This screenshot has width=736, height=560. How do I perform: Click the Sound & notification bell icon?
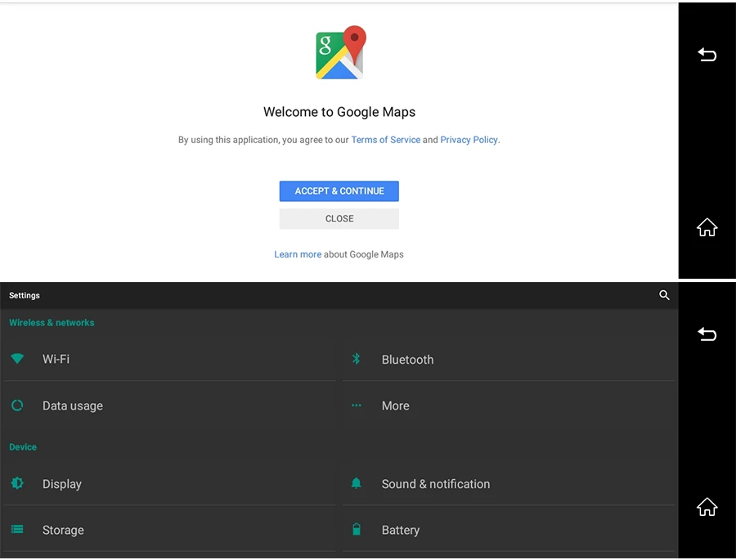(x=357, y=483)
